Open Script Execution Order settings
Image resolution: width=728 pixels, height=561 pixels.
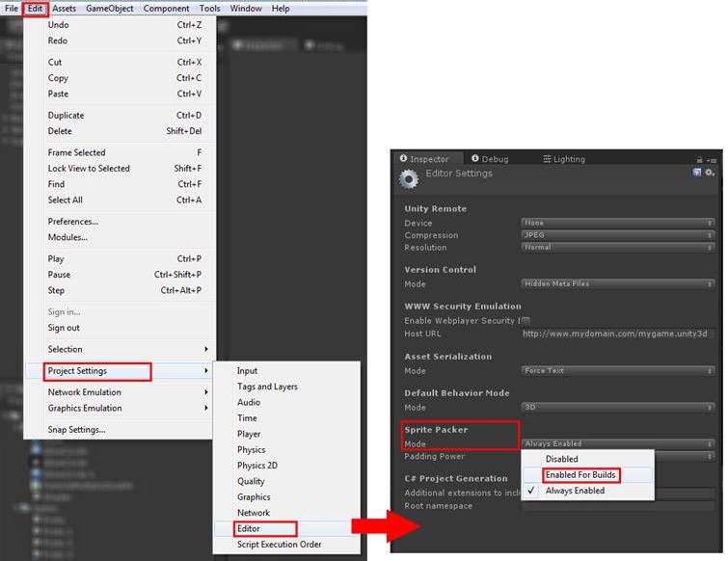coord(286,545)
